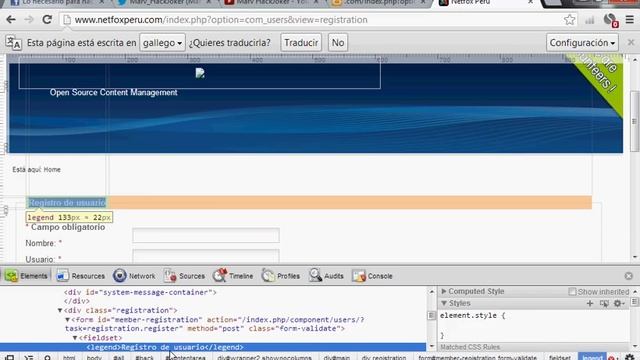The height and width of the screenshot is (360, 640).
Task: Click the body breadcrumb in DevTools
Action: [x=94, y=357]
